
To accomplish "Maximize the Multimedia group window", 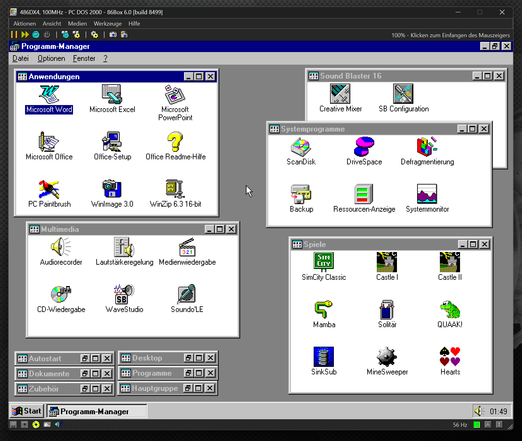I will coord(220,229).
